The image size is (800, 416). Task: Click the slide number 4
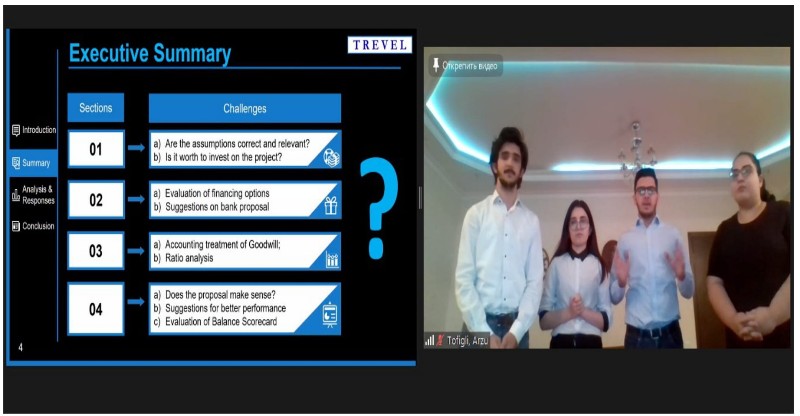20,348
